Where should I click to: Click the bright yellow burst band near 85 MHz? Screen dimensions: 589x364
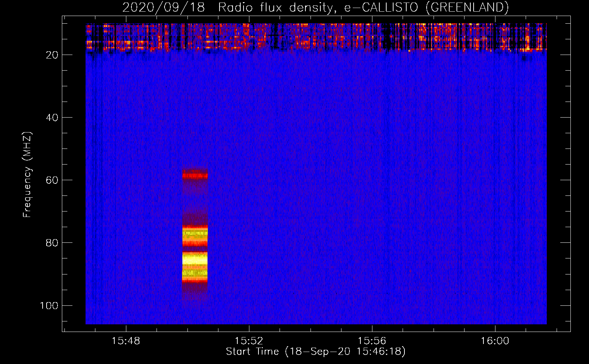click(195, 260)
